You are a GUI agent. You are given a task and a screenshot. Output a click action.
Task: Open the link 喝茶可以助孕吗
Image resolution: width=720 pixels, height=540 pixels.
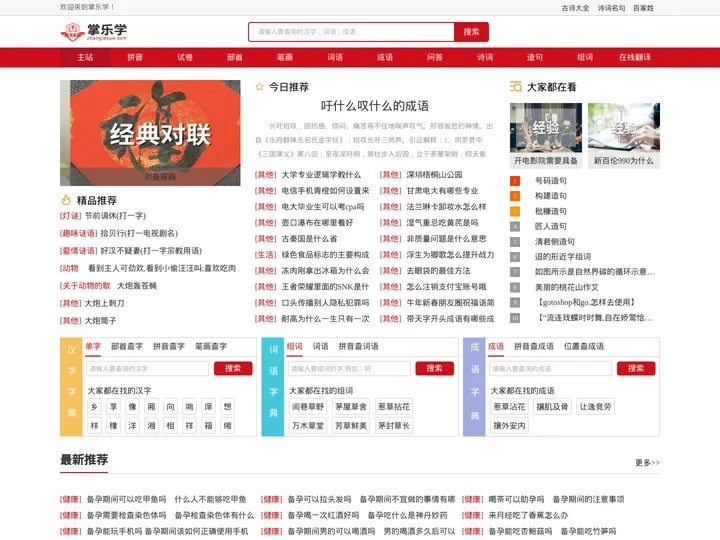tap(516, 499)
